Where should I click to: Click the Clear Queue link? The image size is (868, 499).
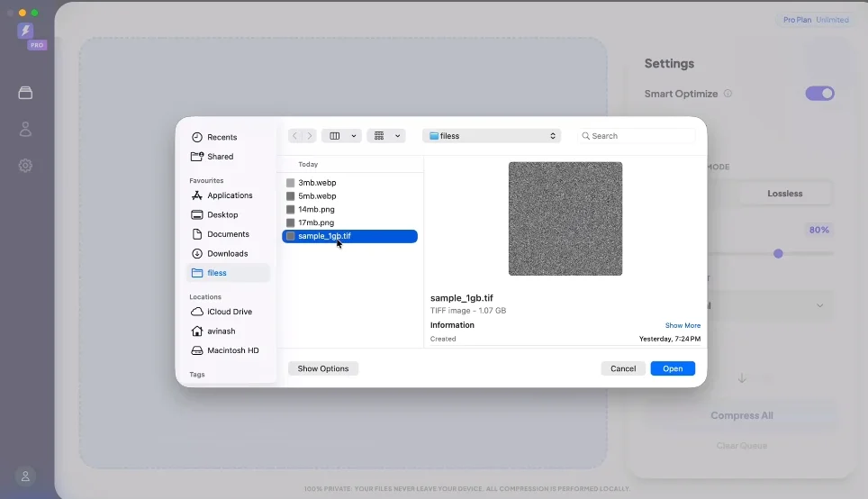pos(742,445)
